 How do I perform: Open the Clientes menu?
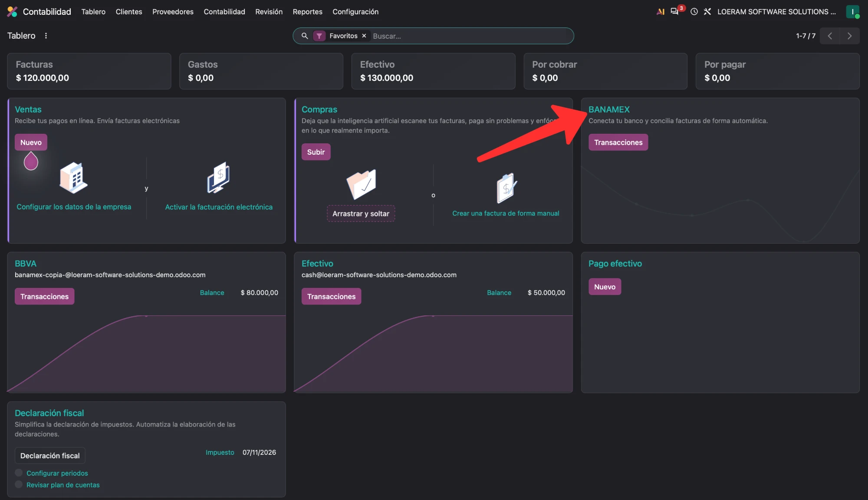point(129,12)
